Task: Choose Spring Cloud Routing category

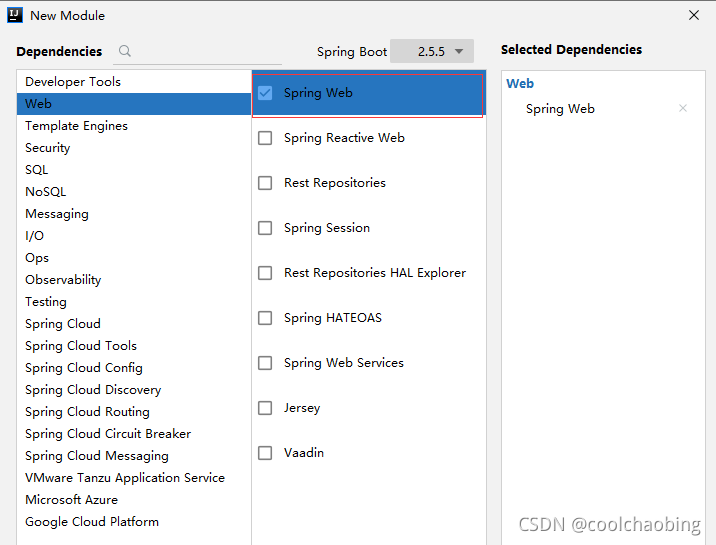Action: [x=134, y=412]
